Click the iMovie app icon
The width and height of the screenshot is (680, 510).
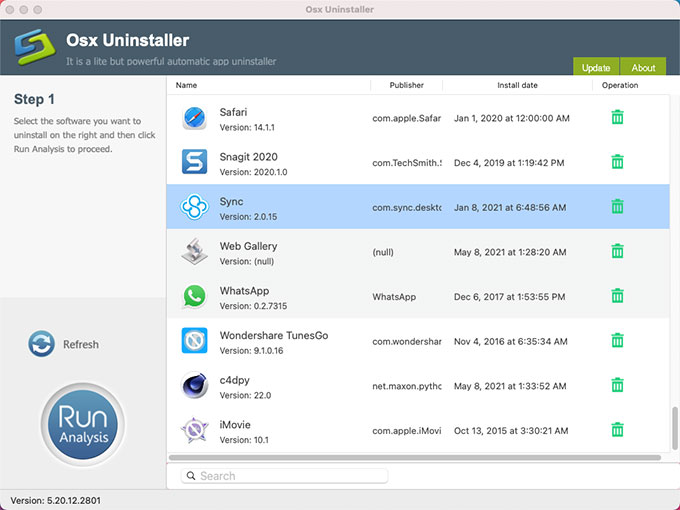pyautogui.click(x=194, y=430)
